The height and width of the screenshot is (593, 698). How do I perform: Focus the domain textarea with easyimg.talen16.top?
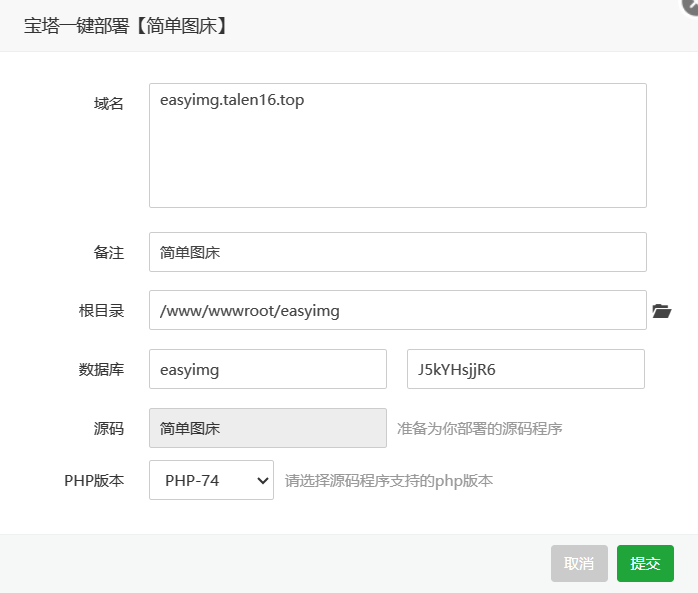tap(397, 145)
